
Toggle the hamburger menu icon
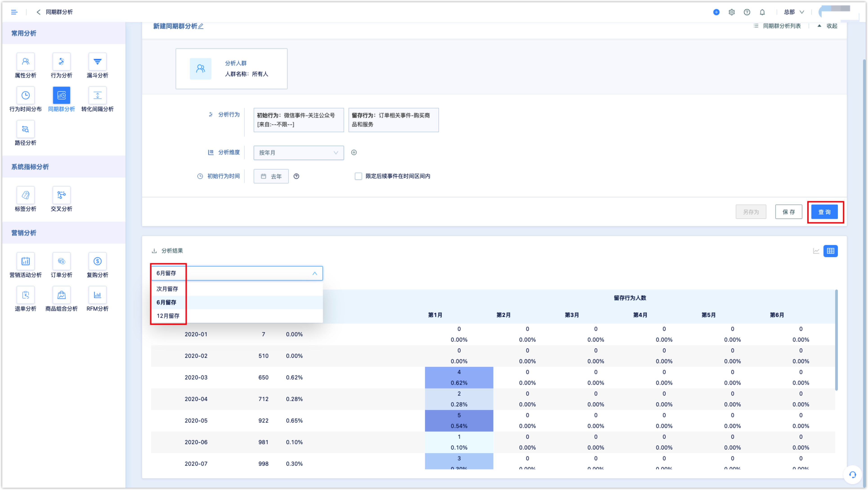coord(14,12)
